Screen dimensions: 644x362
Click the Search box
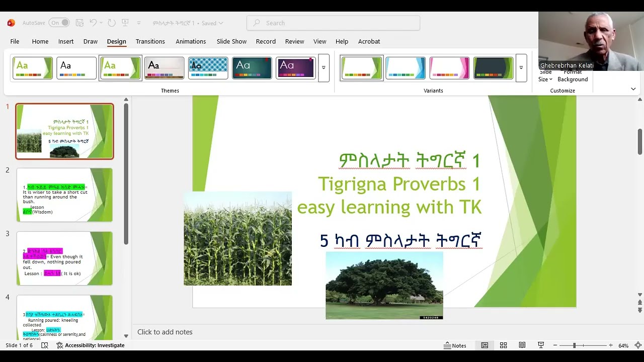333,23
